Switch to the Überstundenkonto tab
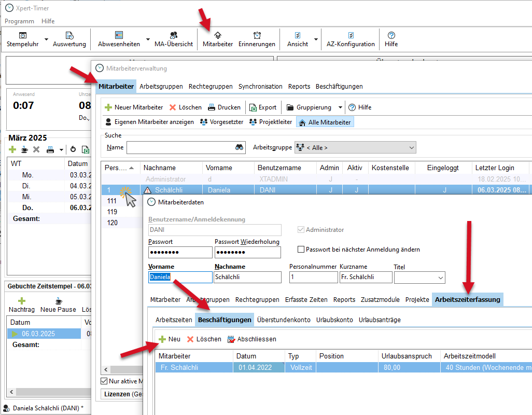This screenshot has width=532, height=415. pyautogui.click(x=284, y=320)
